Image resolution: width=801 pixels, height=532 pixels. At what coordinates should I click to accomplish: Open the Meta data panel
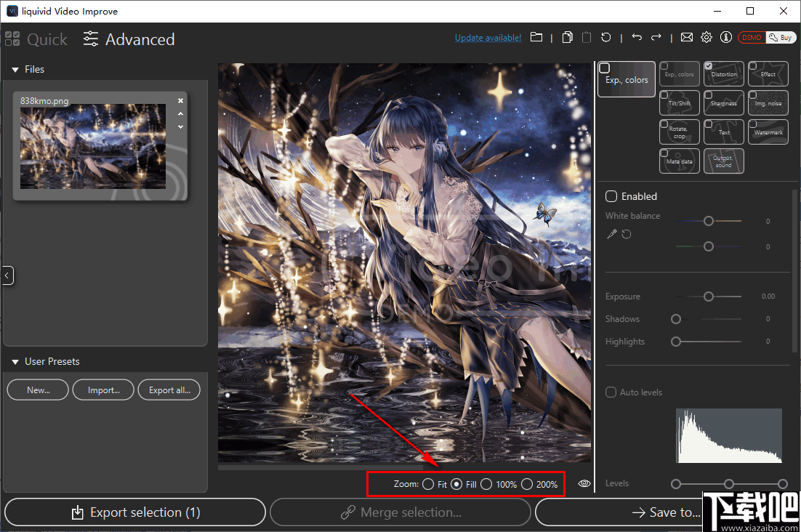[679, 161]
